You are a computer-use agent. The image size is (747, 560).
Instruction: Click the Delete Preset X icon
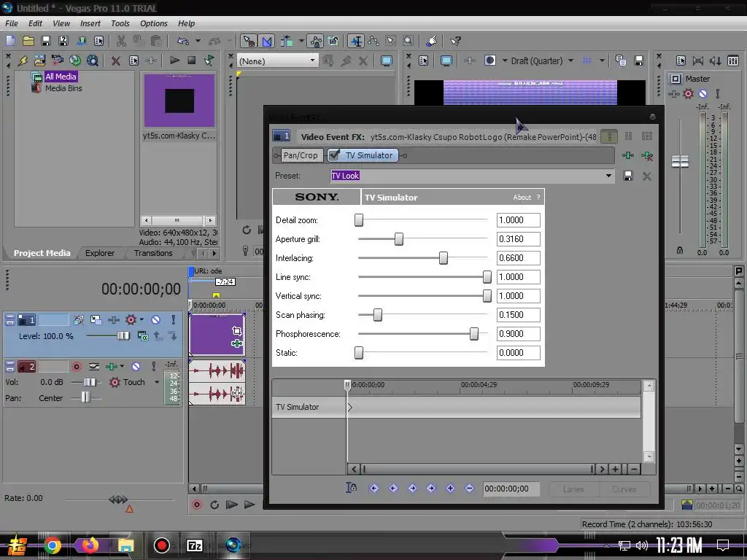coord(646,176)
